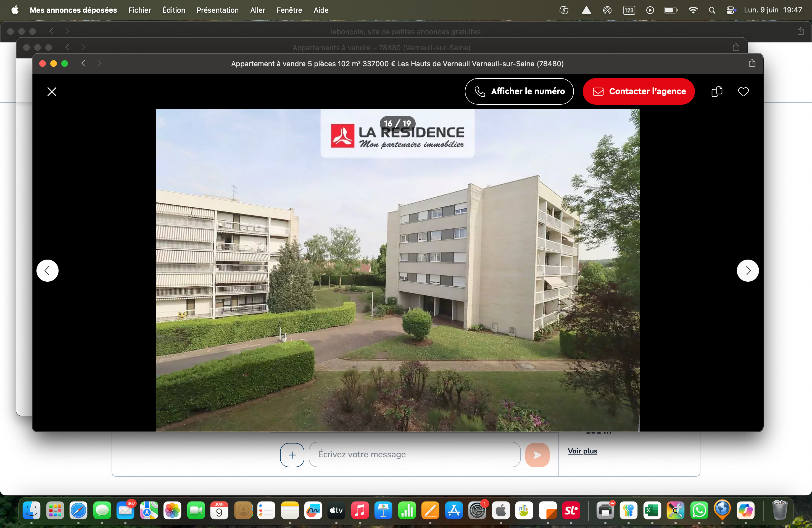The height and width of the screenshot is (528, 812).
Task: Open Numbers from the Dock
Action: coord(407,510)
